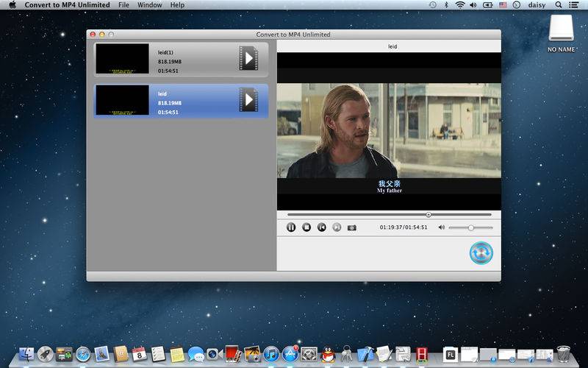The image size is (588, 368).
Task: Click the Time Machine icon in menu bar
Action: coord(433,5)
